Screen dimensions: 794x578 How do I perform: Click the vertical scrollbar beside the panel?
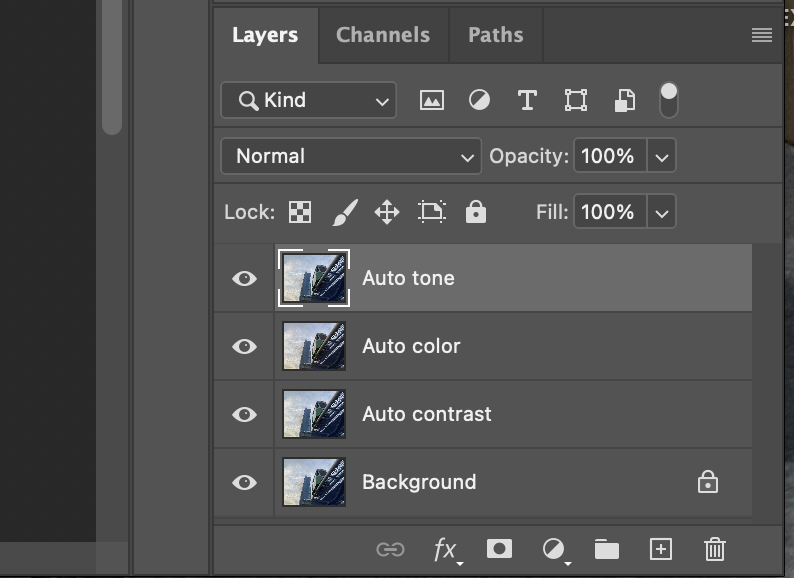112,67
